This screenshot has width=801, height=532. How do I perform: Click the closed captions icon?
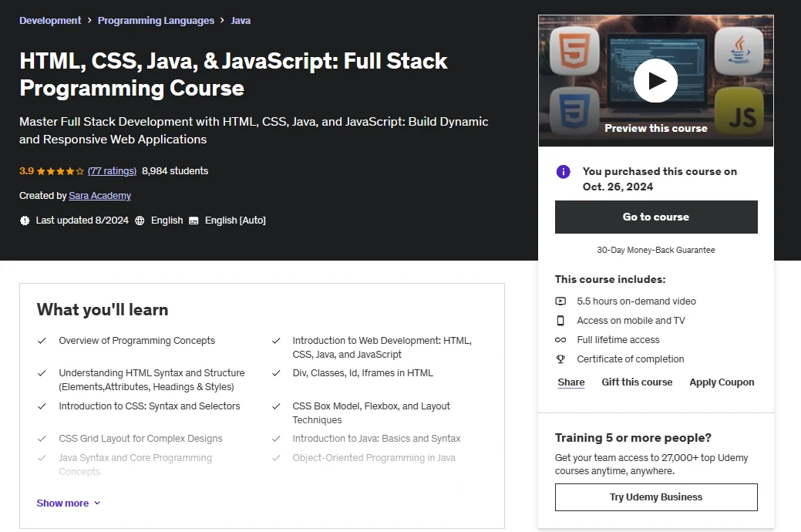coord(194,221)
